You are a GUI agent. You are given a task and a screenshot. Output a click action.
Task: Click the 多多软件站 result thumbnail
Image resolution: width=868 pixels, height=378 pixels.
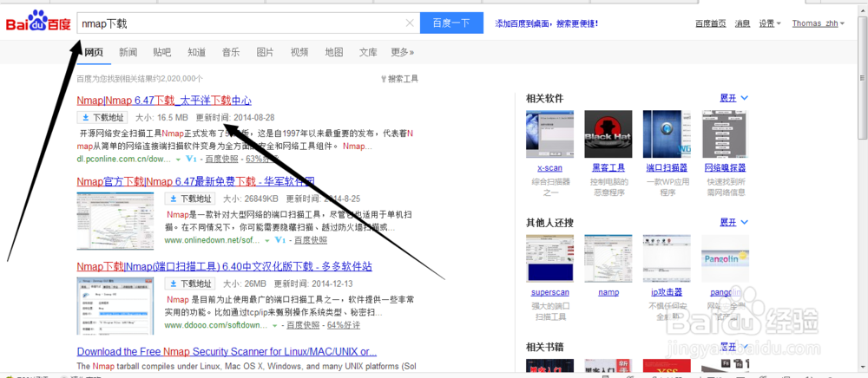tap(115, 305)
